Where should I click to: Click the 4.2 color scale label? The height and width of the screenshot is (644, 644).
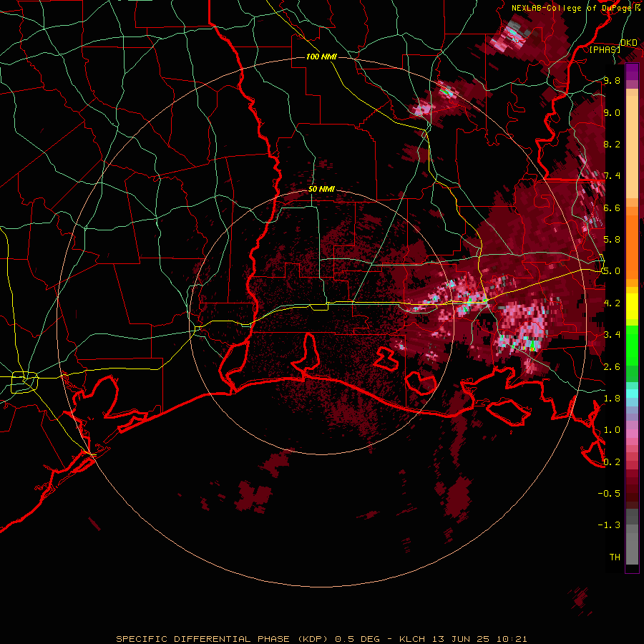(612, 303)
